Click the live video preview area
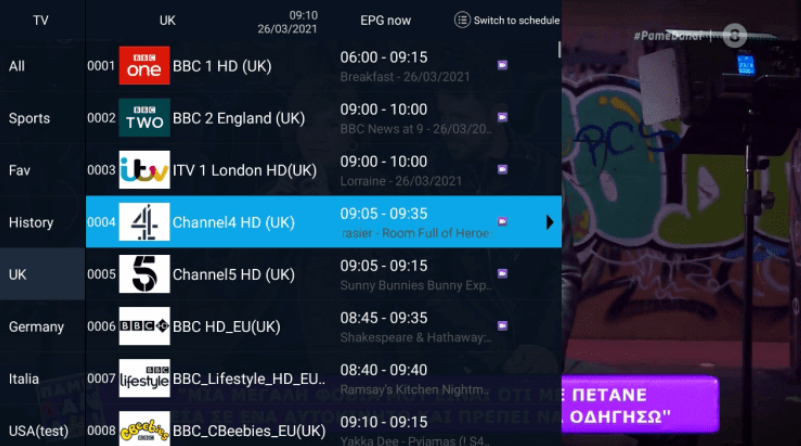The width and height of the screenshot is (801, 446). (681, 223)
